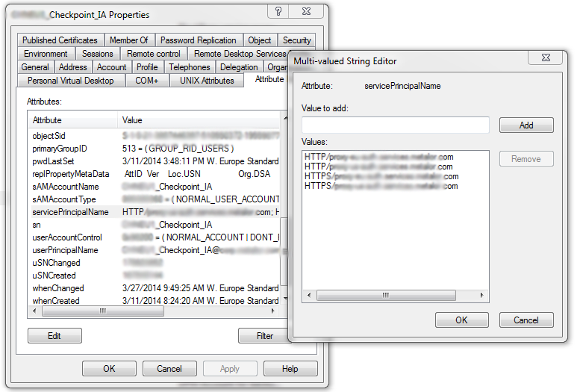Image resolution: width=577 pixels, height=392 pixels.
Task: Select the objectSid attribute row
Action: (155, 136)
